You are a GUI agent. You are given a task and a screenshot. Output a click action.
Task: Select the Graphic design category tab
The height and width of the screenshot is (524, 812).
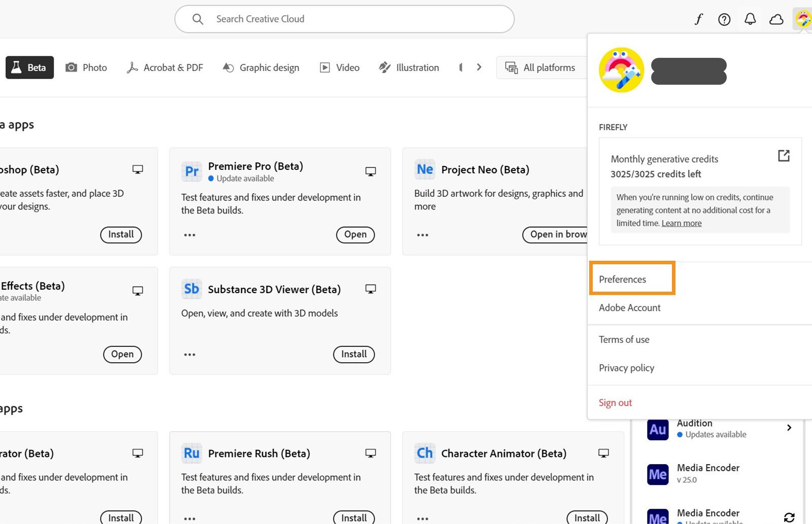click(261, 67)
